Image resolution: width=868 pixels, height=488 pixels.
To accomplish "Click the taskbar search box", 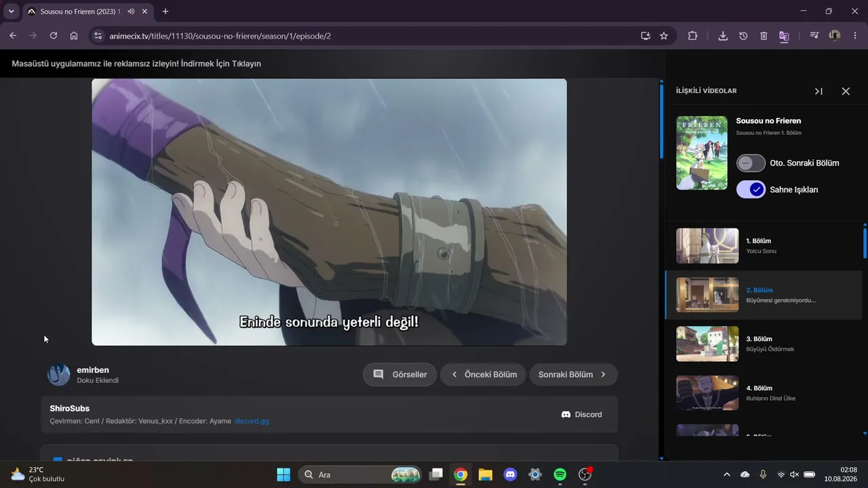I will pos(359,474).
